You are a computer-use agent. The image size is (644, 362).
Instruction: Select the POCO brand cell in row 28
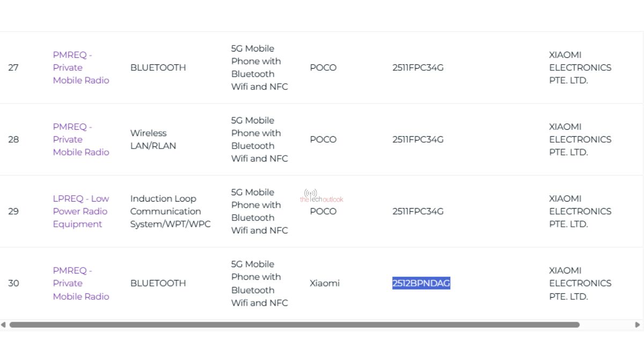click(323, 139)
